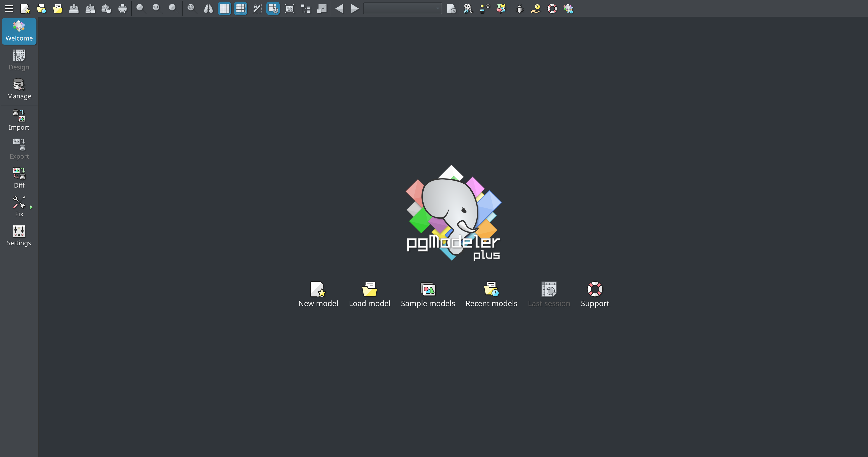This screenshot has height=457, width=868.
Task: Click the Load model button
Action: (369, 294)
